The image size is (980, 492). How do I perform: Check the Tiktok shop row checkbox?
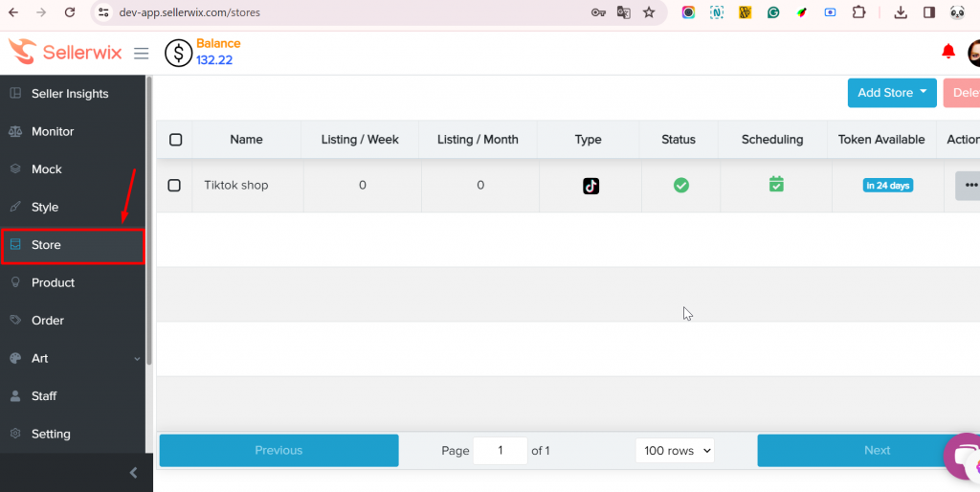[174, 185]
